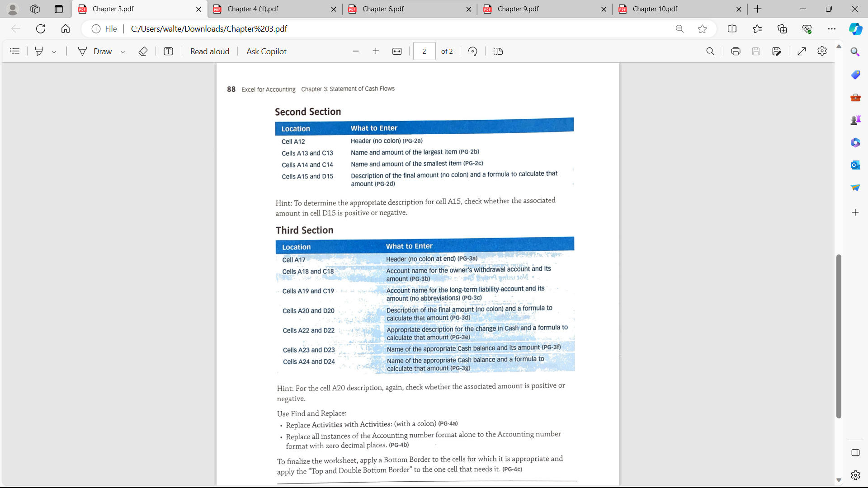Select the Erase tool
Viewport: 868px width, 488px height.
pyautogui.click(x=143, y=51)
